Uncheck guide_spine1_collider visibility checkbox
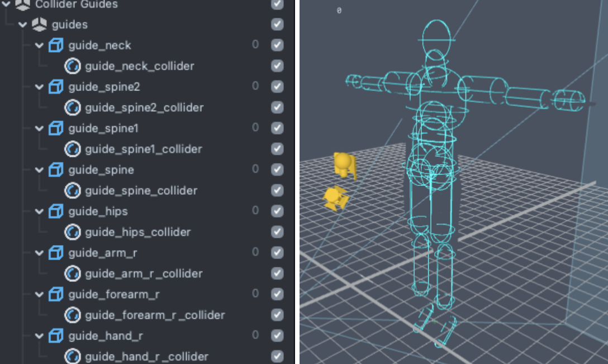608x364 pixels. [x=277, y=149]
